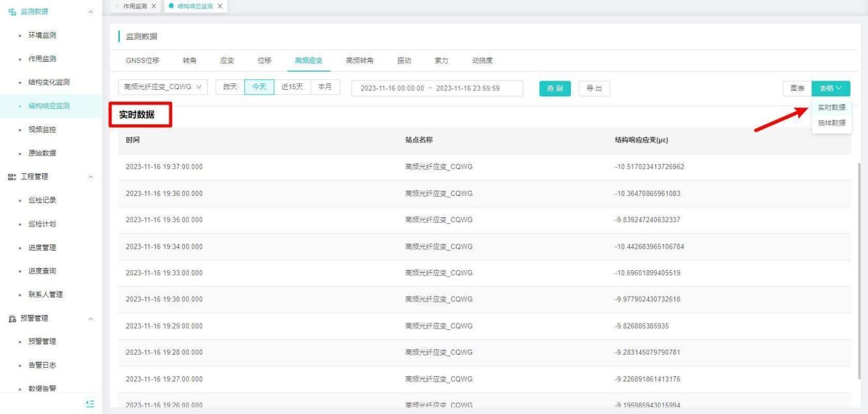Close the 作用监测 tab with its X
Screen dimensions: 868x414
click(x=153, y=6)
